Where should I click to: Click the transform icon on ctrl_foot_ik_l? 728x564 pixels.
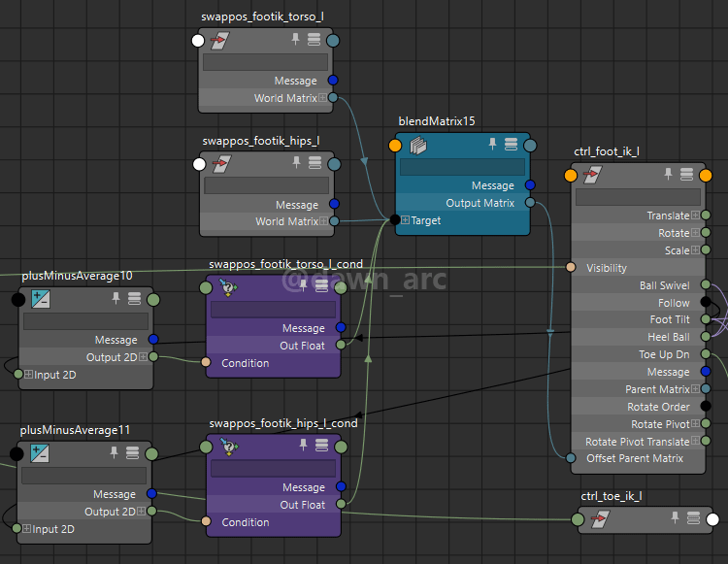[593, 176]
